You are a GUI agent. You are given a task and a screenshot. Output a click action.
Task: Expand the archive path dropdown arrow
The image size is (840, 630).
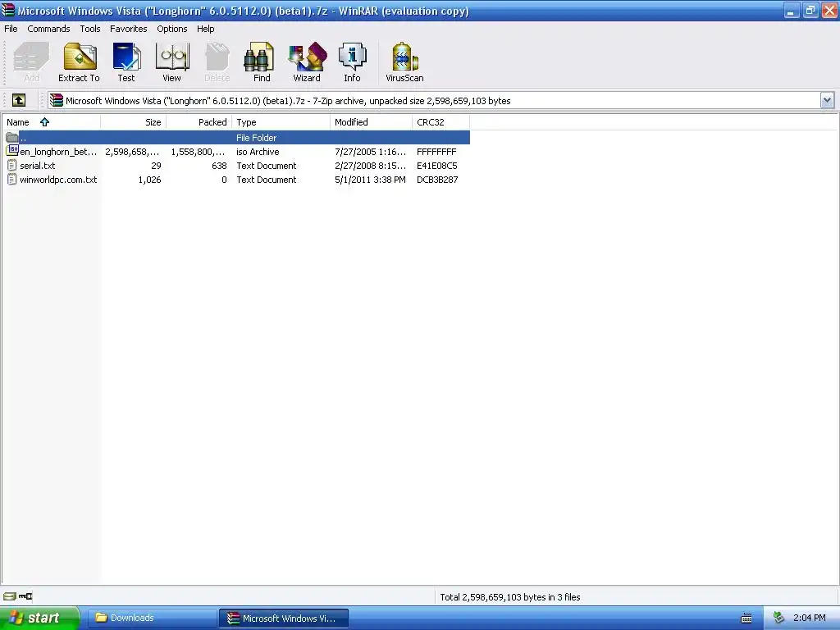(x=827, y=100)
